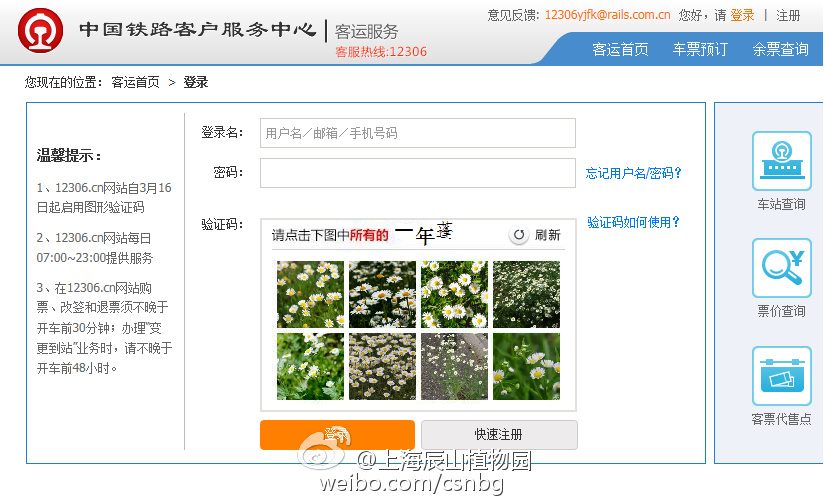This screenshot has height=503, width=824.
Task: Click the 登录 link in top header
Action: [742, 15]
